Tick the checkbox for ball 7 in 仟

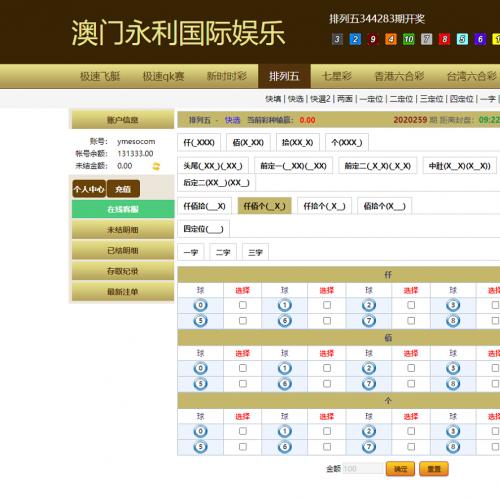pos(411,321)
